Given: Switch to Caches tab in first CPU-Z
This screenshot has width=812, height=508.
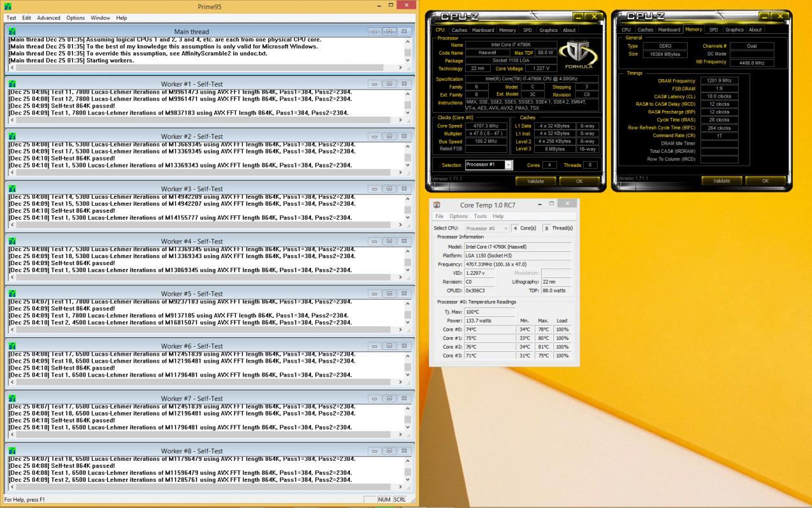Looking at the screenshot, I should click(458, 30).
